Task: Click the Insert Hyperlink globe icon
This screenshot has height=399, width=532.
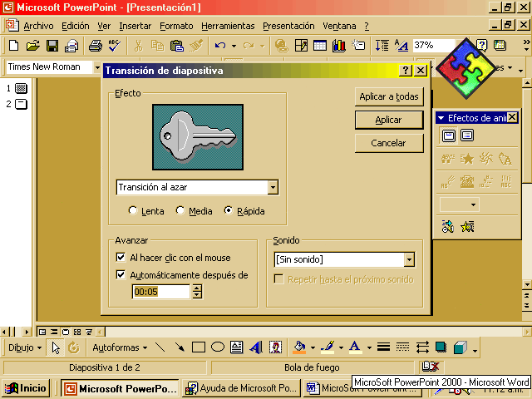Action: (x=282, y=46)
